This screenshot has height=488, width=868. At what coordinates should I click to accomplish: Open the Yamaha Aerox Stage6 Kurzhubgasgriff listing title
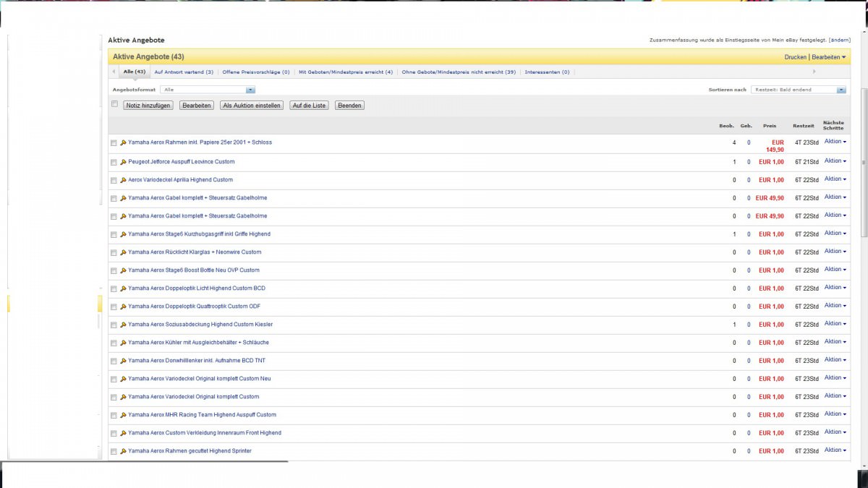coord(199,234)
